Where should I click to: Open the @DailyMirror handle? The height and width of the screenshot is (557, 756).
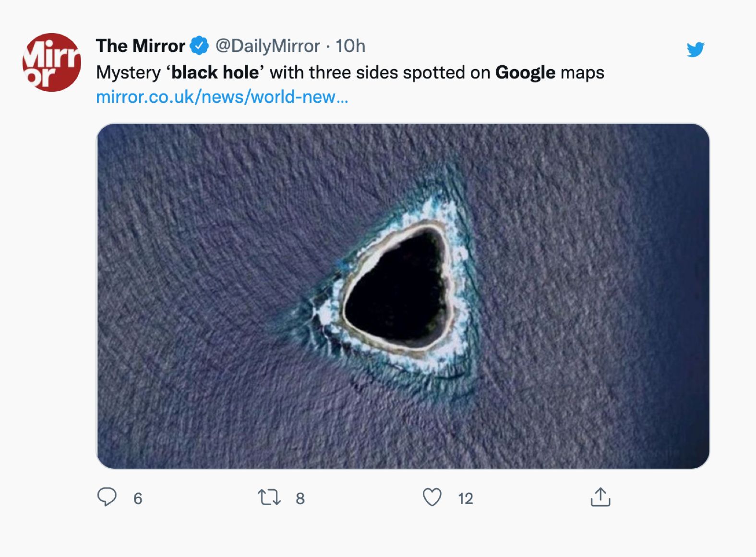click(x=267, y=46)
